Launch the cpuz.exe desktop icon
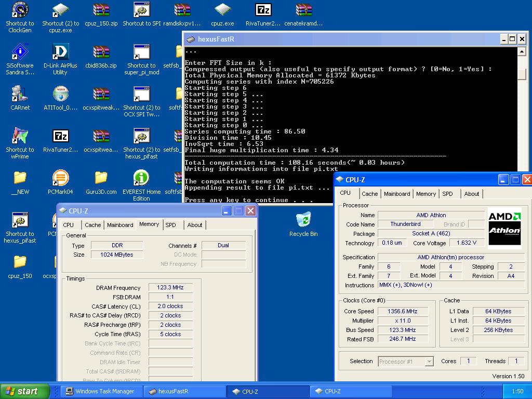This screenshot has width=532, height=399. (x=222, y=10)
